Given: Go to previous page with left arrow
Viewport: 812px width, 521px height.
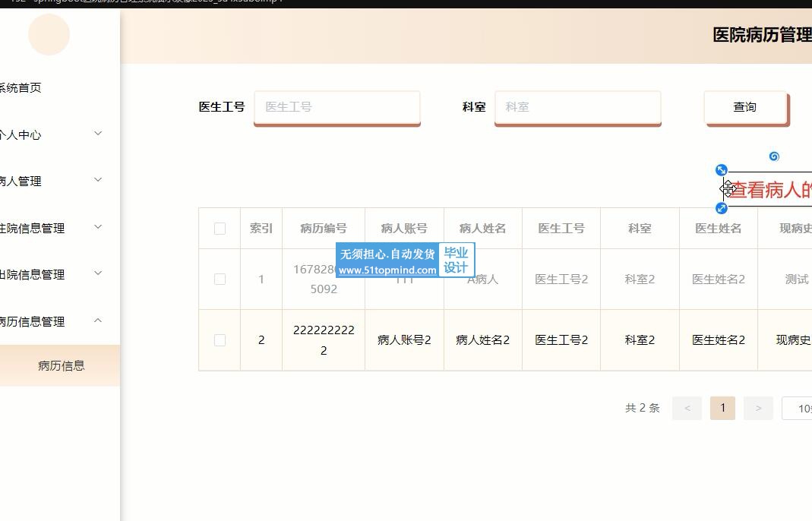Looking at the screenshot, I should pyautogui.click(x=687, y=409).
